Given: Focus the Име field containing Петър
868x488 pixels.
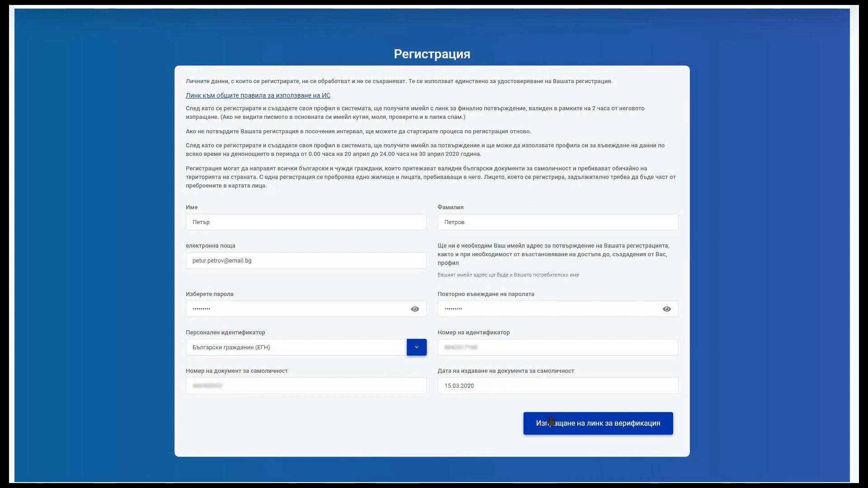Looking at the screenshot, I should [x=306, y=222].
